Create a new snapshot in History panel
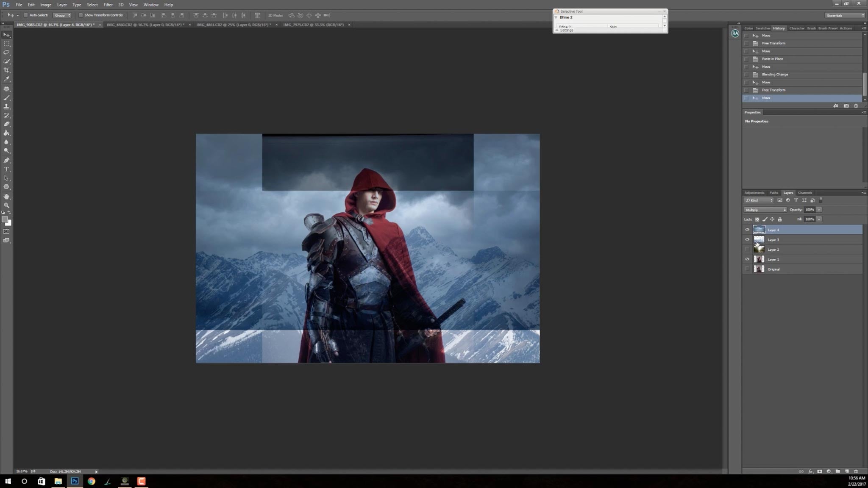Screen dimensions: 868x488 coord(846,106)
